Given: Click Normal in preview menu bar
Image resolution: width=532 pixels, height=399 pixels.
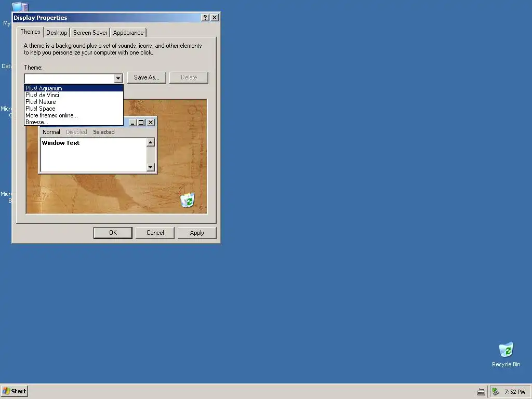Looking at the screenshot, I should 51,132.
